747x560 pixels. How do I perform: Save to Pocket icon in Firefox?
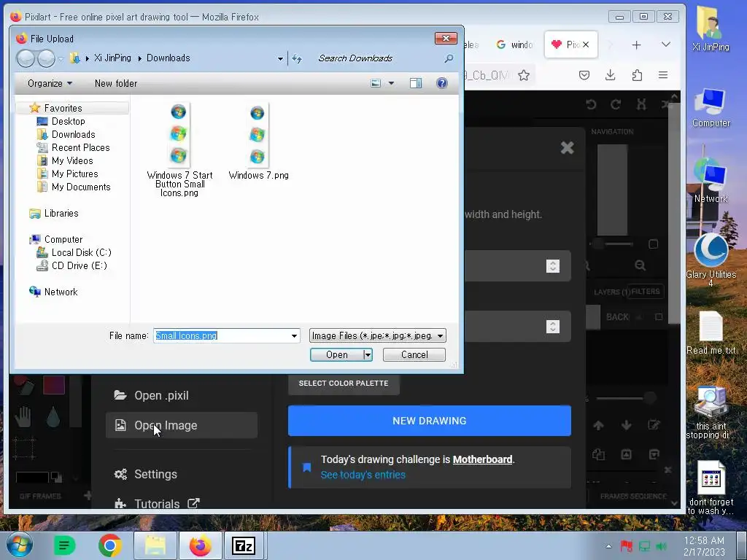pyautogui.click(x=584, y=75)
